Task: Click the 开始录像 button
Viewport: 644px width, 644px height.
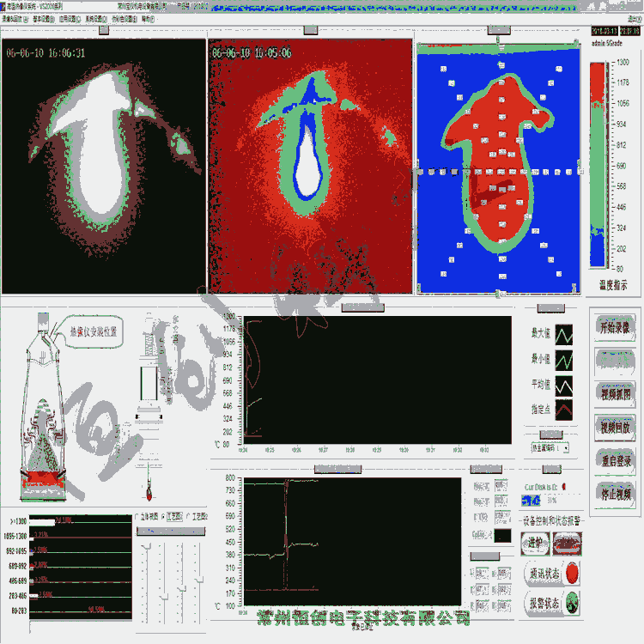Action: pyautogui.click(x=615, y=328)
